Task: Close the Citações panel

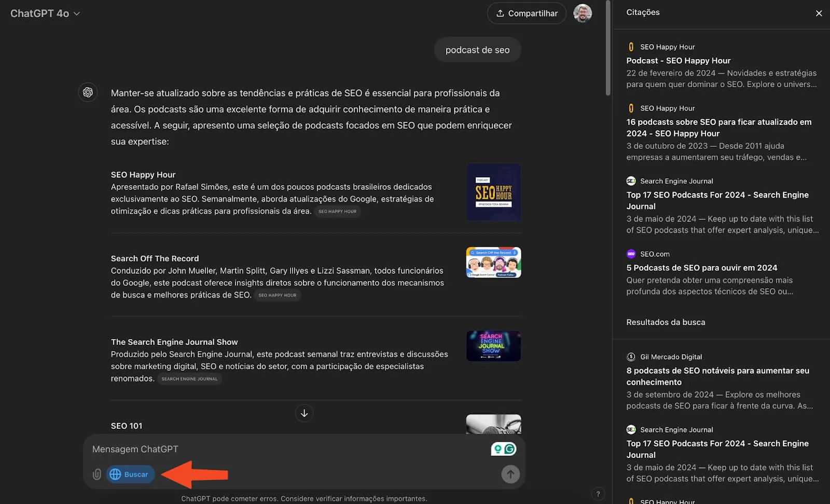Action: point(819,13)
